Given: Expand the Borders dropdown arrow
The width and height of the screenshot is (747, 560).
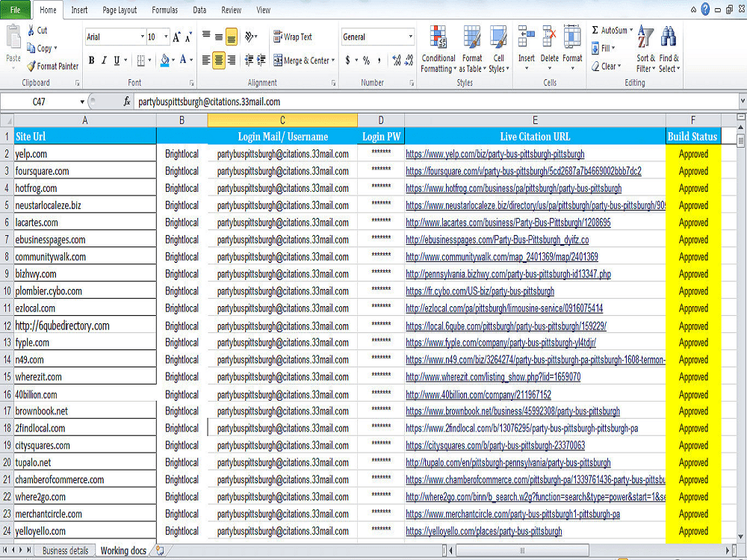Looking at the screenshot, I should (149, 60).
